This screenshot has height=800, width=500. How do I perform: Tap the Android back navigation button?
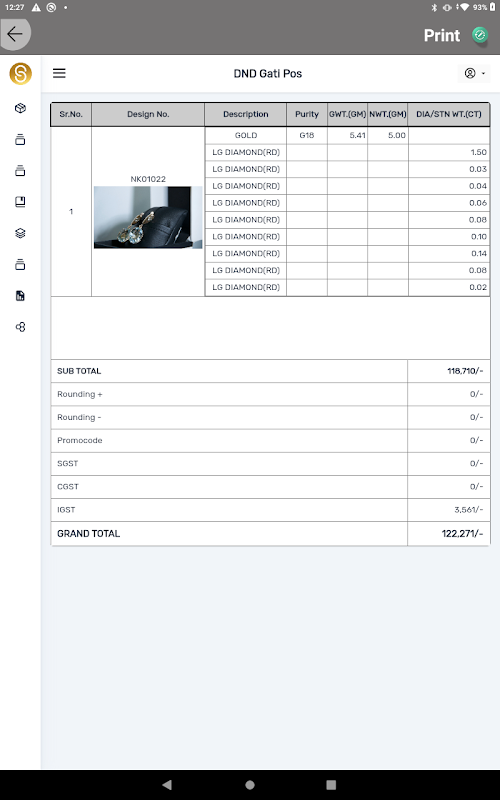[x=167, y=785]
